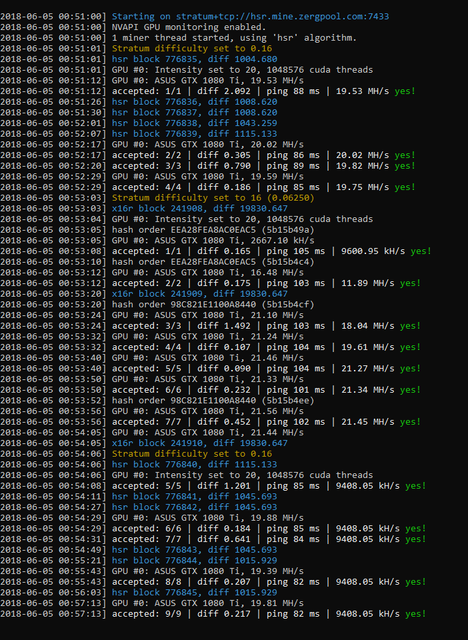Click the 'accepted: 7/7 | diff 0.452' line
Screen dimensions: 468x640
[211, 422]
